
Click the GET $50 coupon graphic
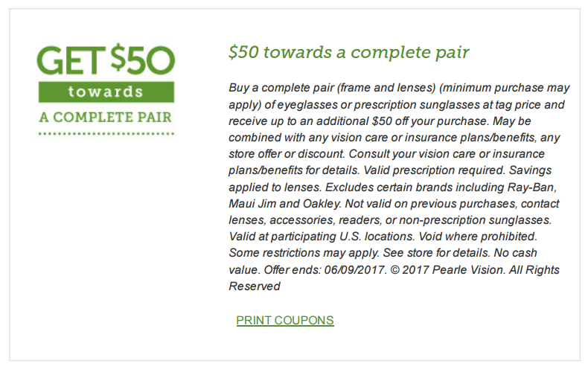click(106, 89)
